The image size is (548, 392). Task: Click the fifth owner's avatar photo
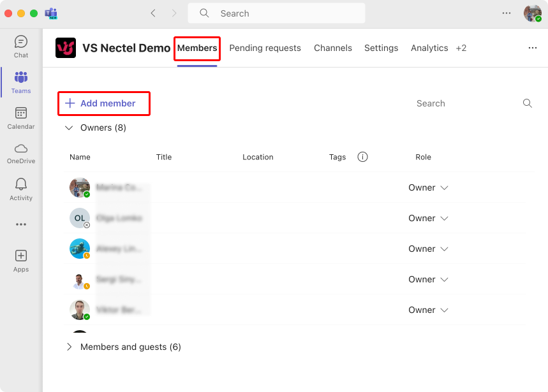(x=80, y=310)
